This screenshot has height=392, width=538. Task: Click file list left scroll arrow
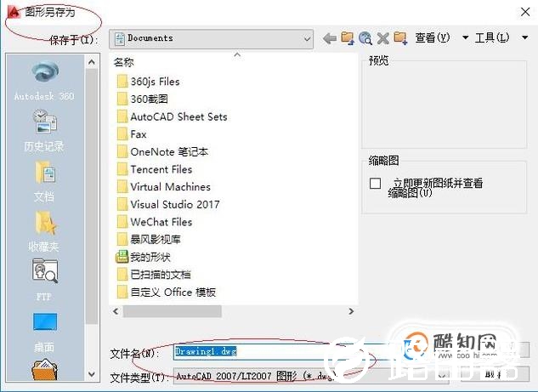(116, 311)
